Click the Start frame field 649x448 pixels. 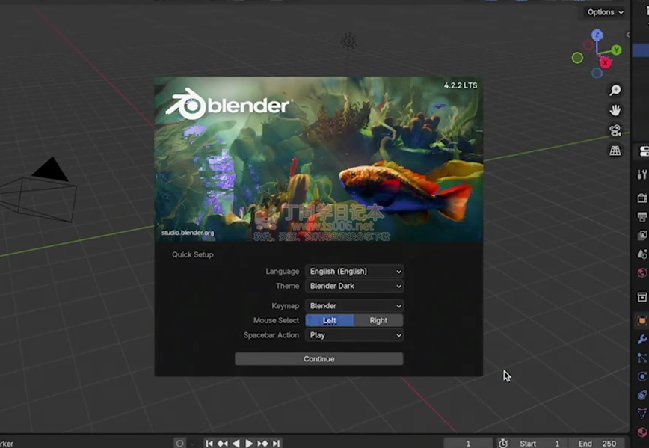click(539, 443)
